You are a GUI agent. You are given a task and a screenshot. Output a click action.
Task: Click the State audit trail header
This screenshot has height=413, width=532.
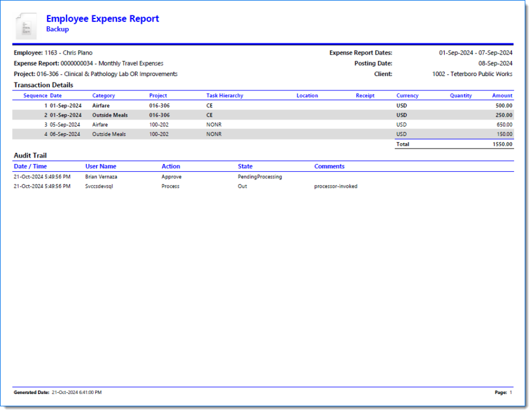245,166
